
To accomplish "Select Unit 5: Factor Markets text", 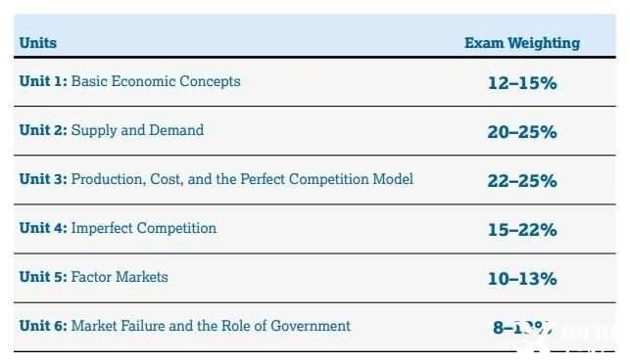I will [94, 277].
